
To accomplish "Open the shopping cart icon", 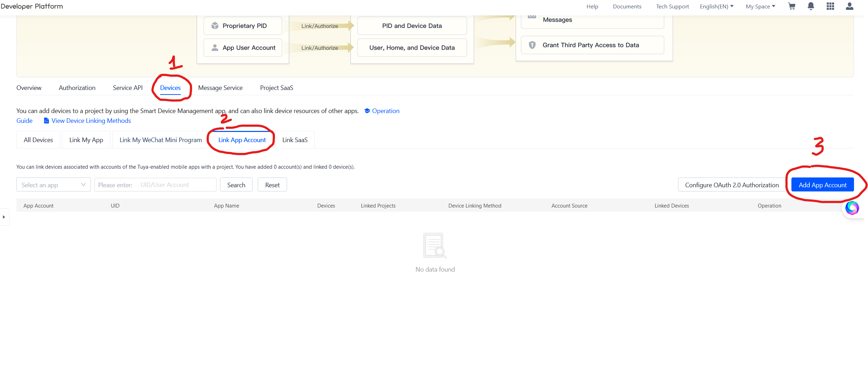I will [x=792, y=6].
